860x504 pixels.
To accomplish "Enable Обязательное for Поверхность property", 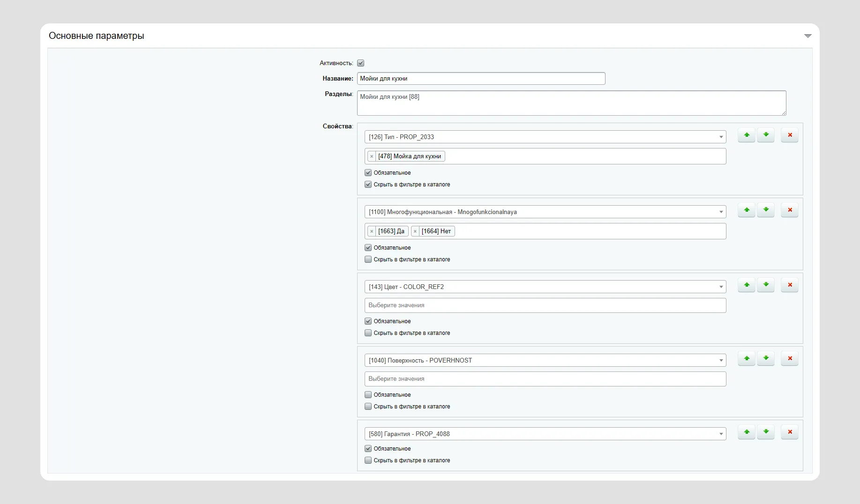I will [368, 395].
